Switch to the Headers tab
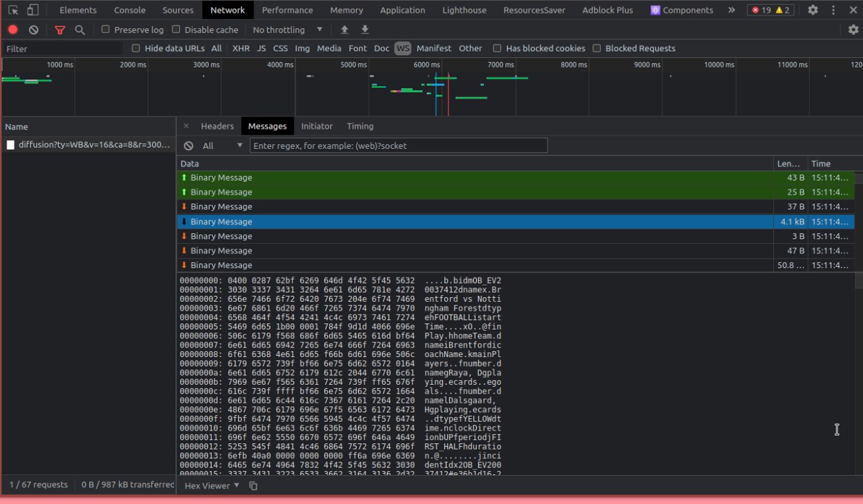This screenshot has height=504, width=863. [x=217, y=126]
